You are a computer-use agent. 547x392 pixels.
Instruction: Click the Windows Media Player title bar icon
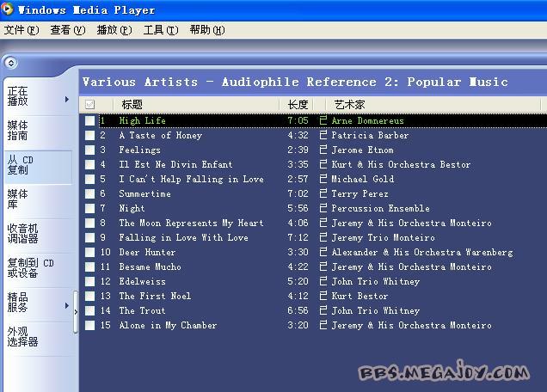pos(7,9)
